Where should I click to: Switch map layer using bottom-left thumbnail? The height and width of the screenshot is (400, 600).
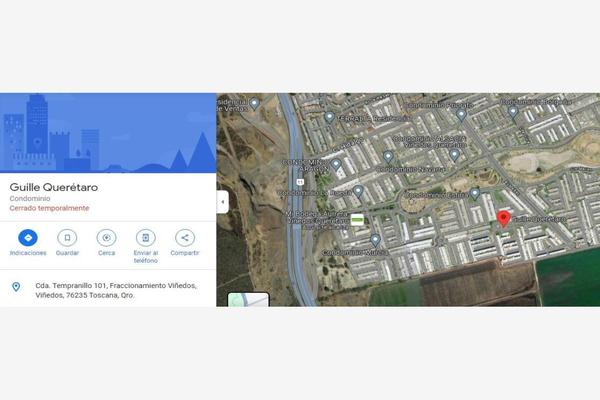[x=248, y=300]
